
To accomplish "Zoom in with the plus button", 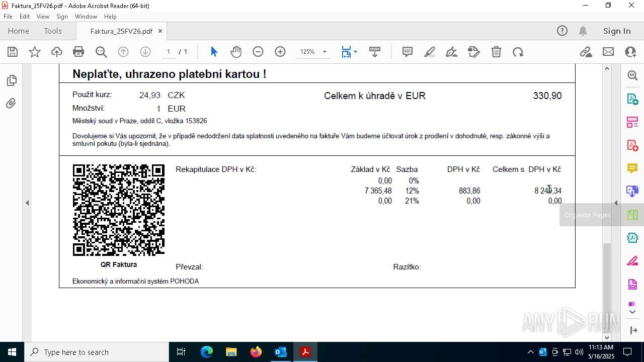I will click(x=280, y=52).
